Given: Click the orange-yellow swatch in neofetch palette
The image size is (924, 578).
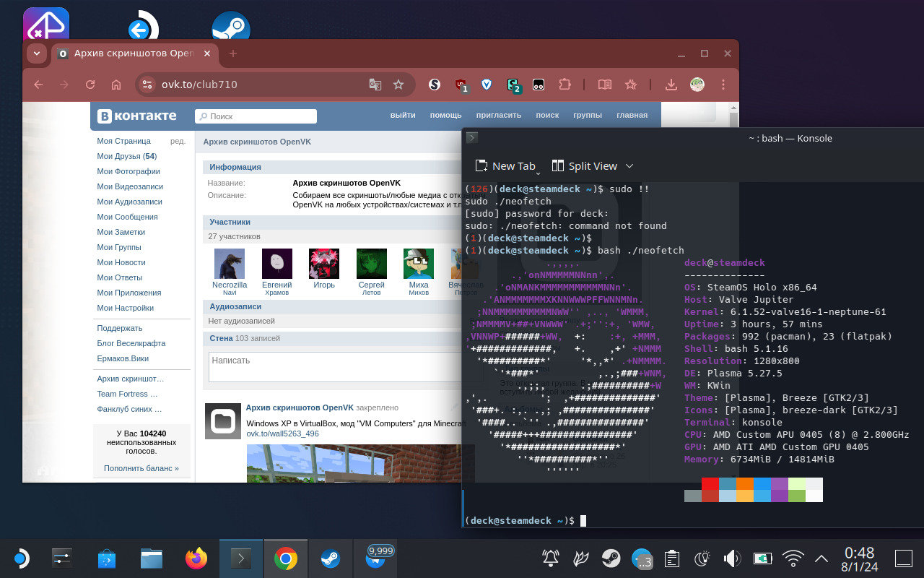Looking at the screenshot, I should (745, 496).
